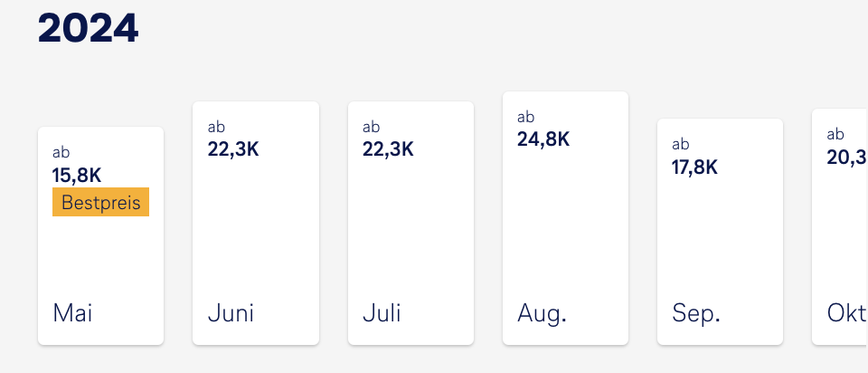Screen dimensions: 868x373
Task: Click the "ab" text in Mai card
Action: tap(61, 152)
